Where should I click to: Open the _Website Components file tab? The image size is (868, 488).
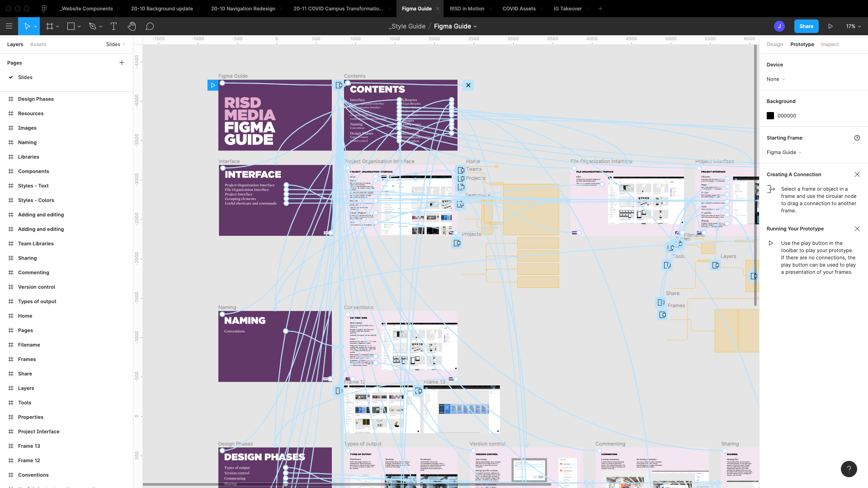click(86, 9)
